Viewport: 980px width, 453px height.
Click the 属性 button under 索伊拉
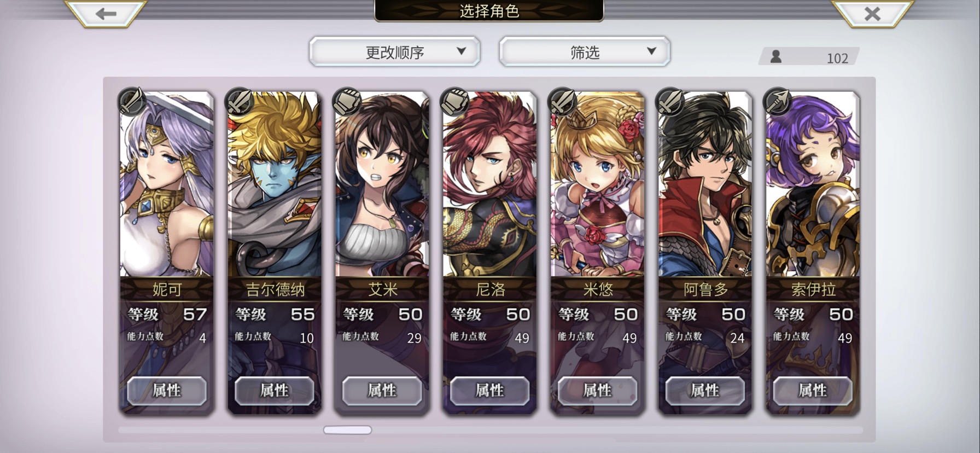point(813,391)
